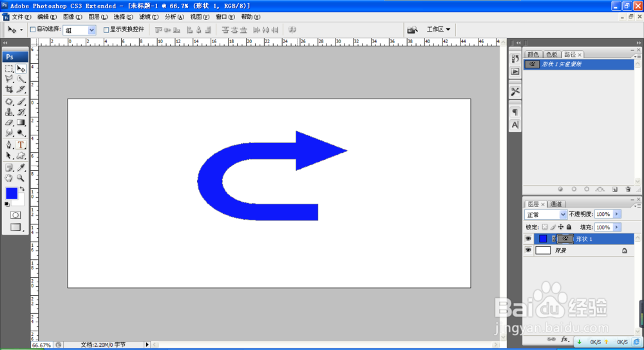Swap foreground and background colors
Image resolution: width=644 pixels, height=350 pixels.
(x=22, y=190)
